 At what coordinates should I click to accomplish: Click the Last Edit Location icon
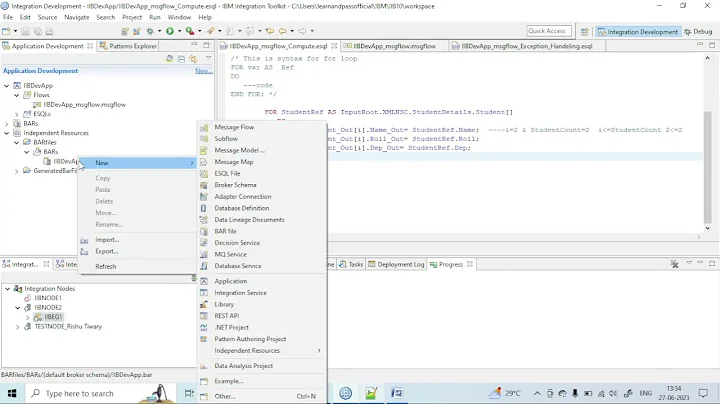pyautogui.click(x=270, y=31)
